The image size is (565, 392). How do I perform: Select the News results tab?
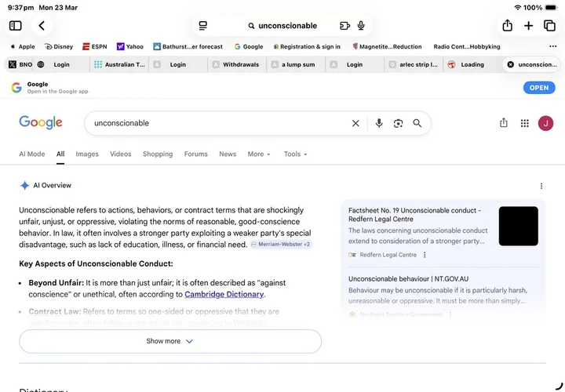click(228, 154)
